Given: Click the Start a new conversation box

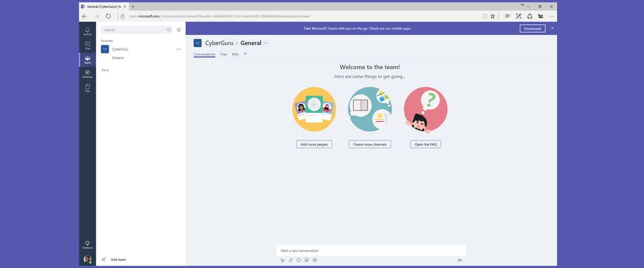Looking at the screenshot, I should (371, 250).
